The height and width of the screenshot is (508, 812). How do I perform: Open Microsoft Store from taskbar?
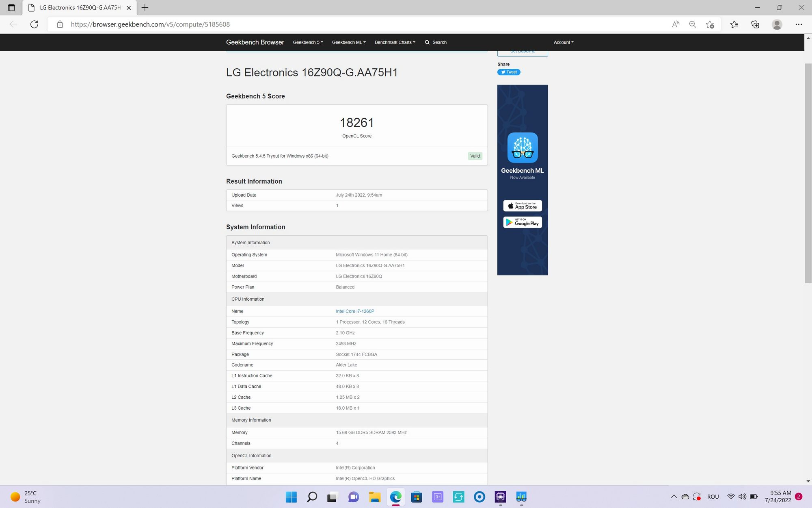417,497
